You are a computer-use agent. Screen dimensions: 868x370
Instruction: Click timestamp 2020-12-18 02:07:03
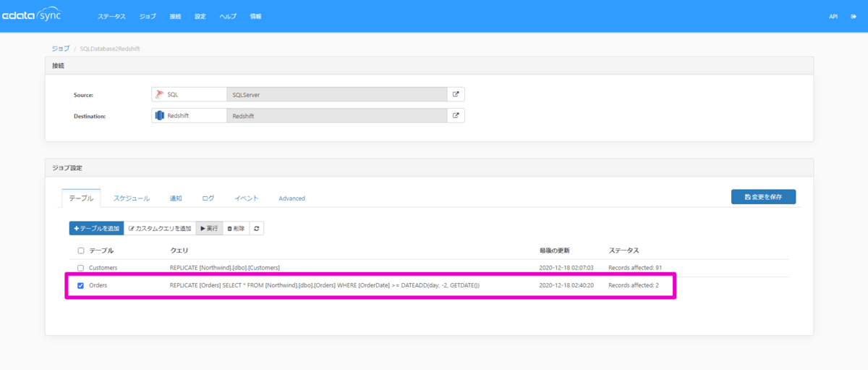tap(566, 268)
